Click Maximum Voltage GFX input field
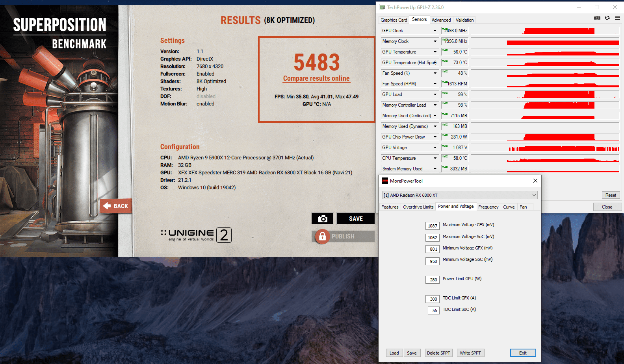Viewport: 624px width, 364px height. tap(433, 226)
